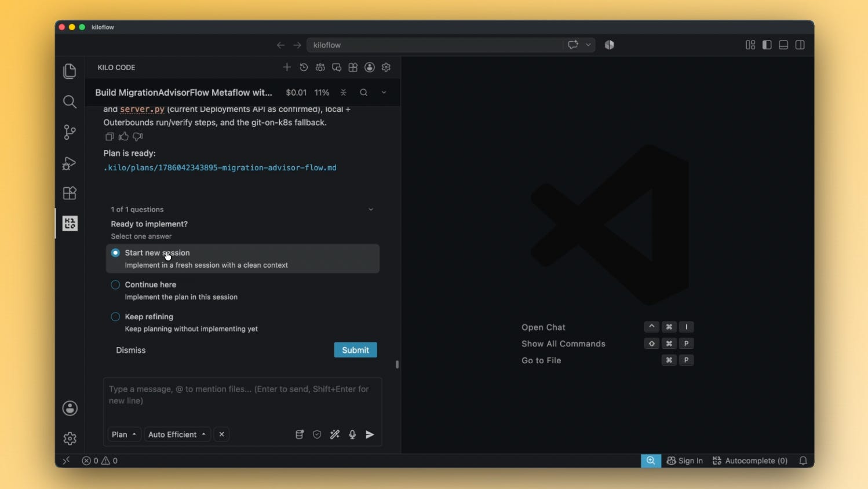Viewport: 868px width, 489px height.
Task: Click the database/codebase index icon
Action: point(300,435)
